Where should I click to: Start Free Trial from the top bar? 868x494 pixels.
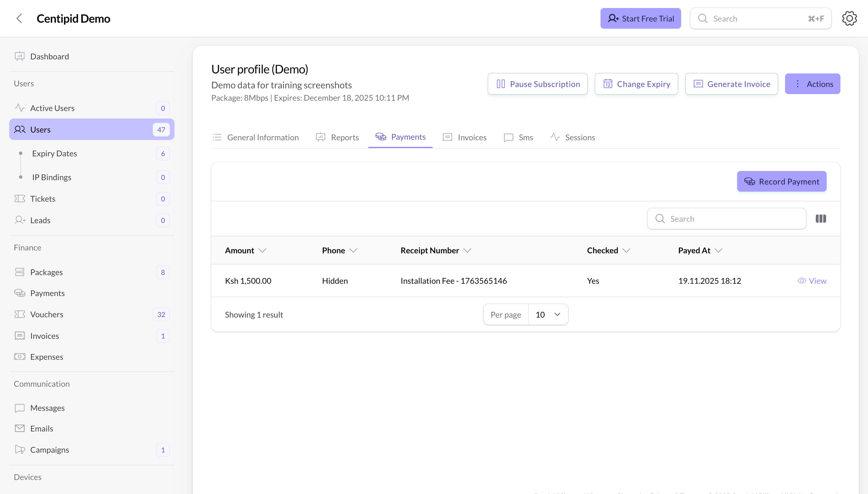[x=640, y=18]
